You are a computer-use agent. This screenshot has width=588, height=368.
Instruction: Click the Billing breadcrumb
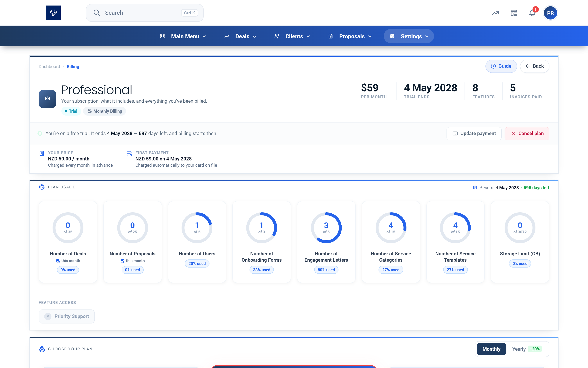pos(73,66)
